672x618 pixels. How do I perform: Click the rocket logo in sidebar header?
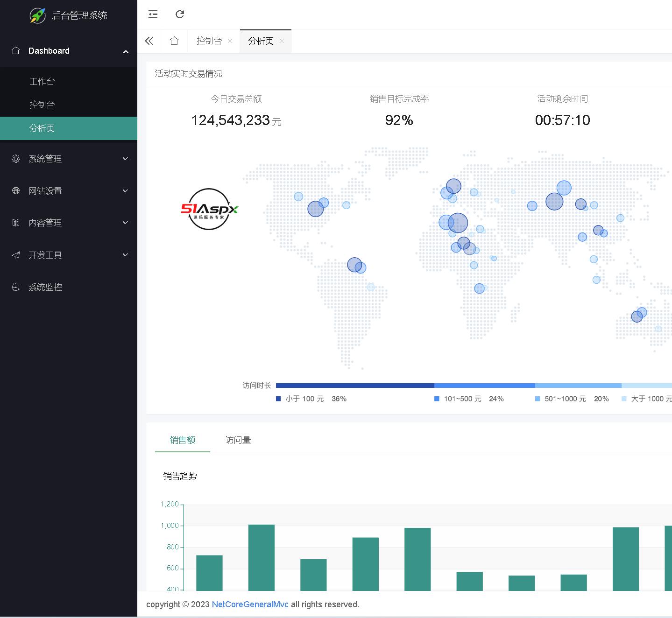tap(37, 15)
